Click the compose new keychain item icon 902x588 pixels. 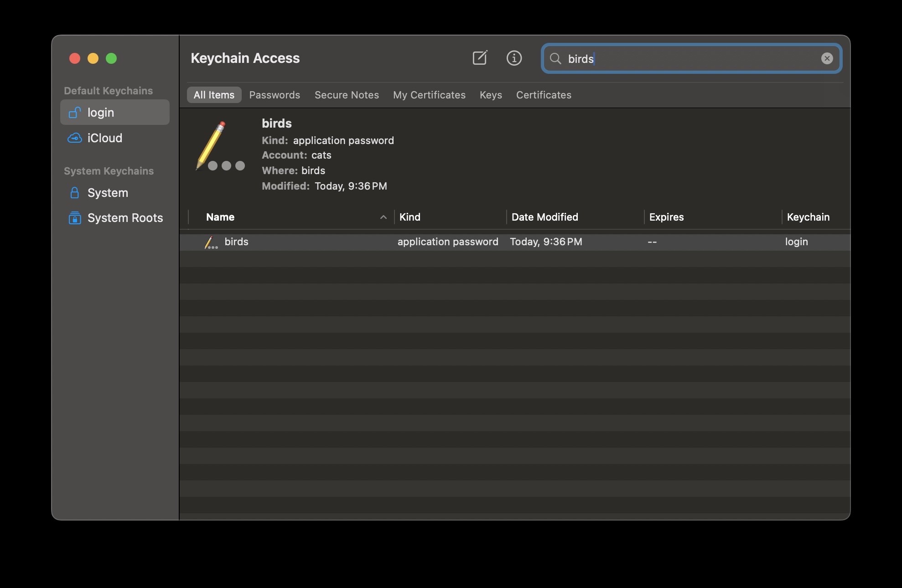pyautogui.click(x=480, y=58)
